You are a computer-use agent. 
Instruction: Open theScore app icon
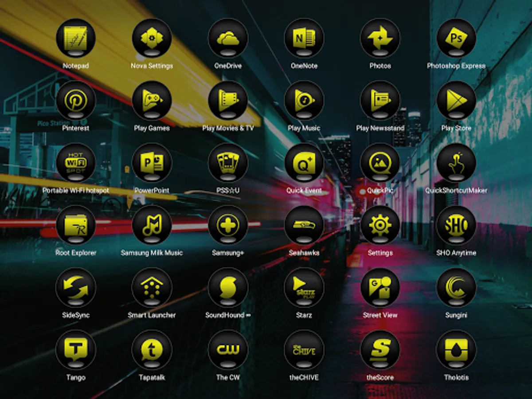380,350
